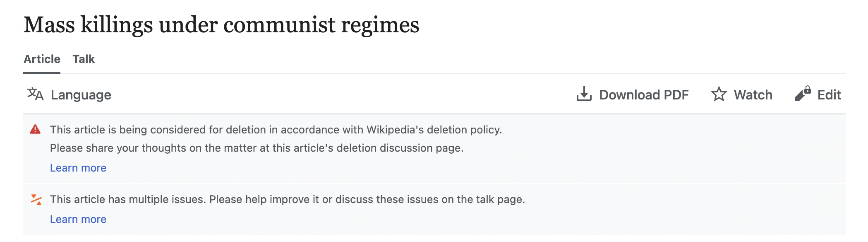The image size is (868, 242).
Task: Open Learn more under multiple issues notice
Action: tap(78, 219)
